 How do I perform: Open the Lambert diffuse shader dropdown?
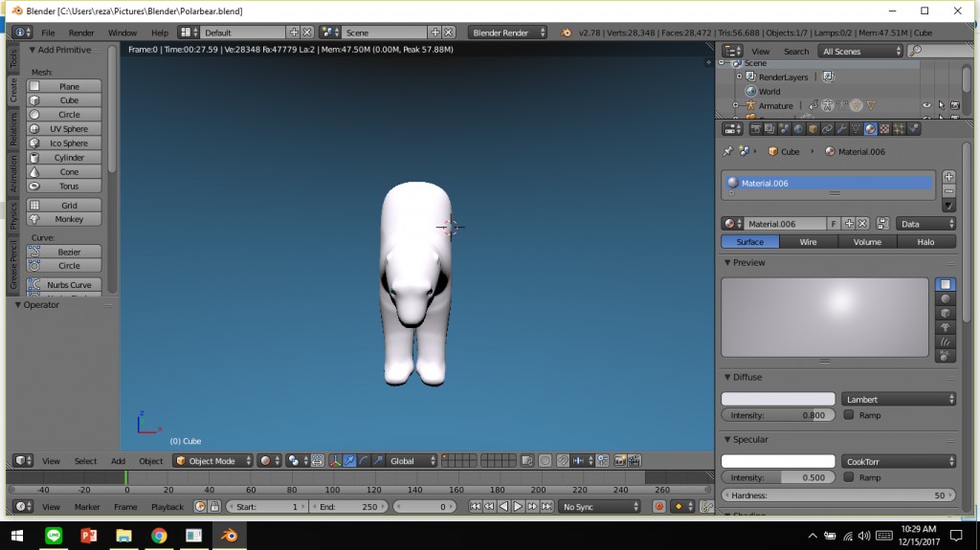pos(899,399)
